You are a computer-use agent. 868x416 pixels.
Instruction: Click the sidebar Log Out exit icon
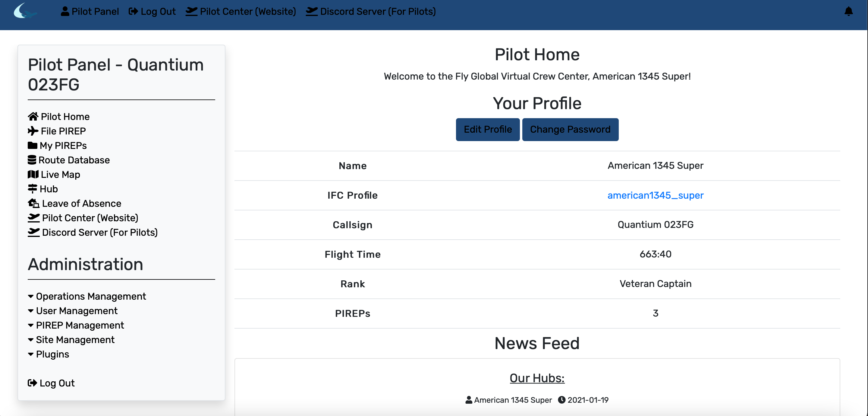(32, 383)
